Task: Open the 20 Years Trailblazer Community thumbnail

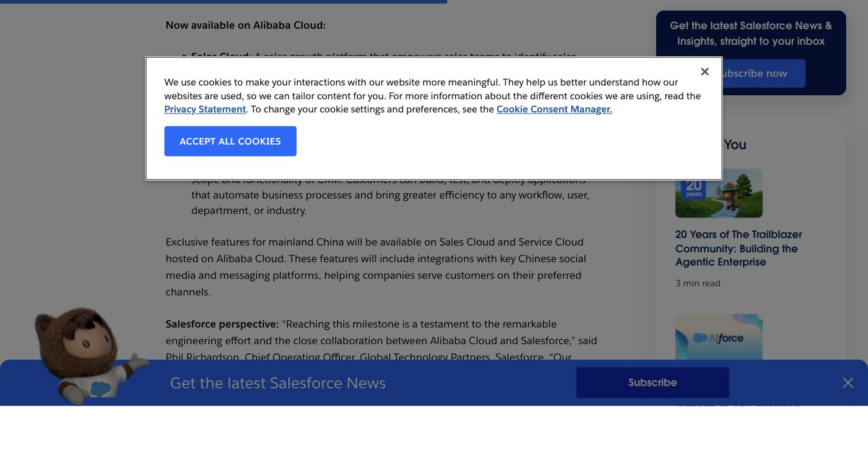Action: click(x=719, y=193)
